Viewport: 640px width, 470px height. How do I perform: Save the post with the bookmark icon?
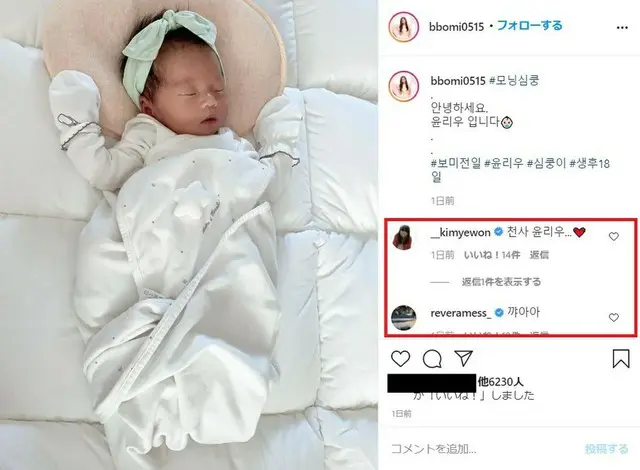click(621, 359)
